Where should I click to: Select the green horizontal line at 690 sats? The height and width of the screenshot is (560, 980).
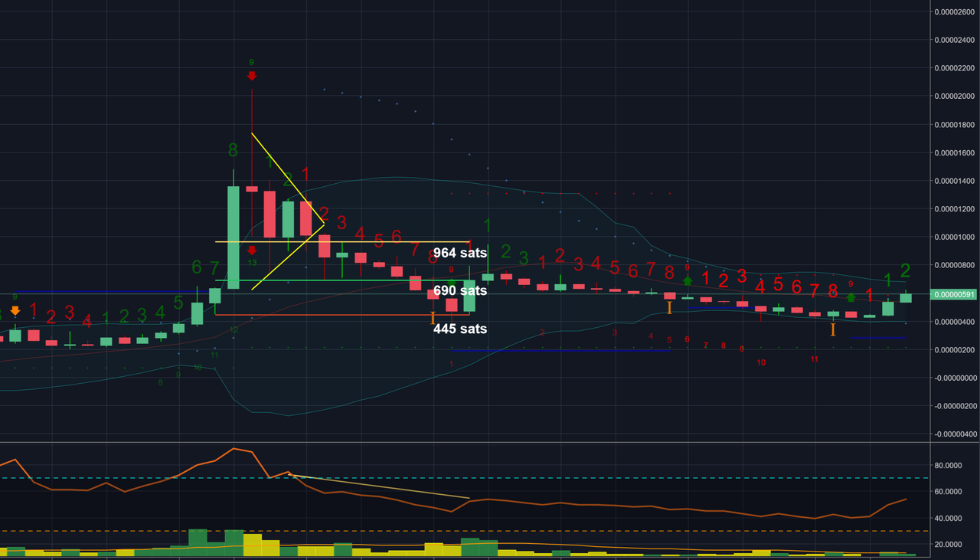342,280
